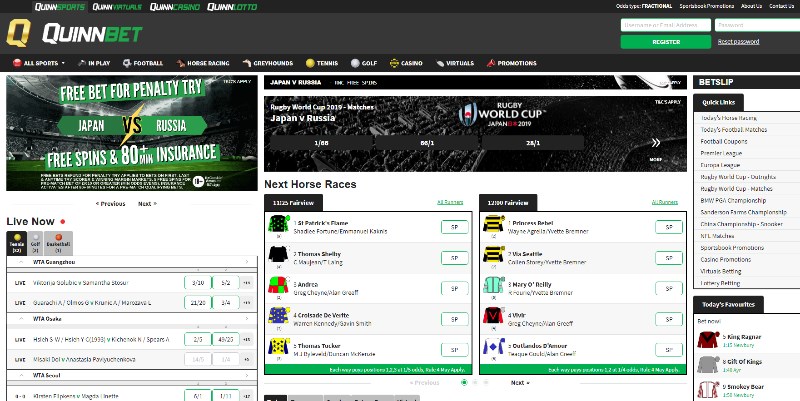Viewport: 800px width, 401px height.
Task: Focus the Password field
Action: point(758,25)
